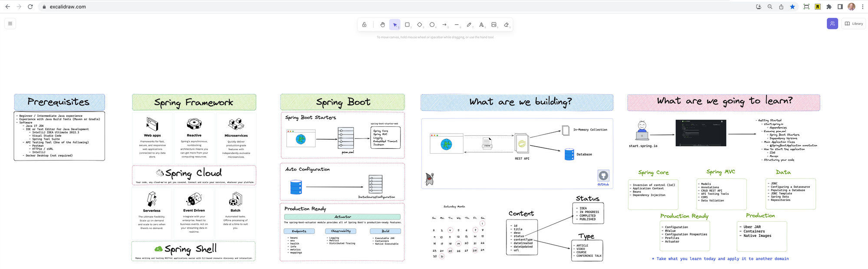The height and width of the screenshot is (269, 868).
Task: Select the Line drawing tool
Action: click(457, 25)
